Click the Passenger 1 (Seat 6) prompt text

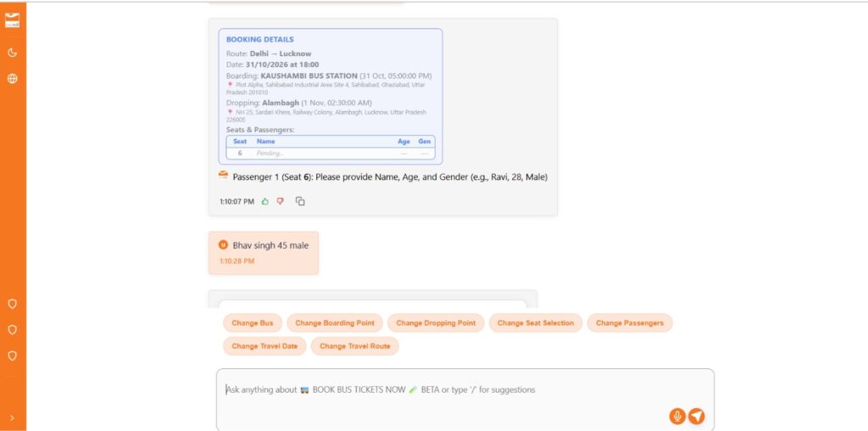(390, 177)
